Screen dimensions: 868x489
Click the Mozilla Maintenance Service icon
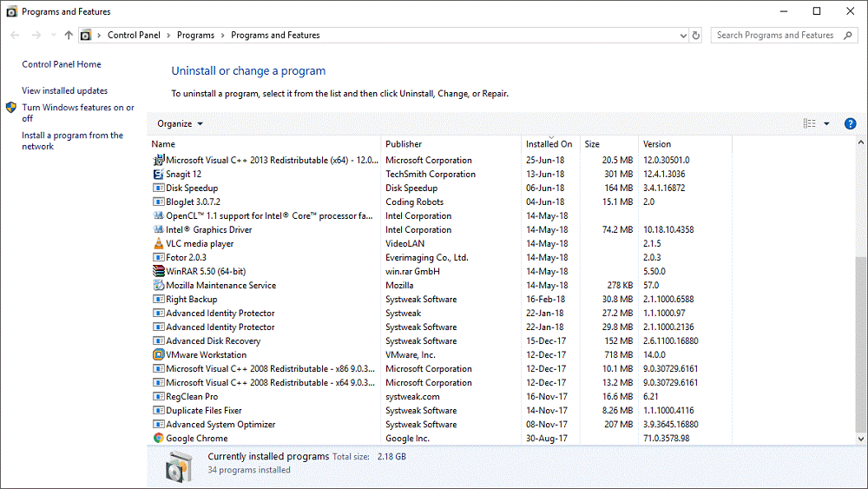pyautogui.click(x=158, y=285)
